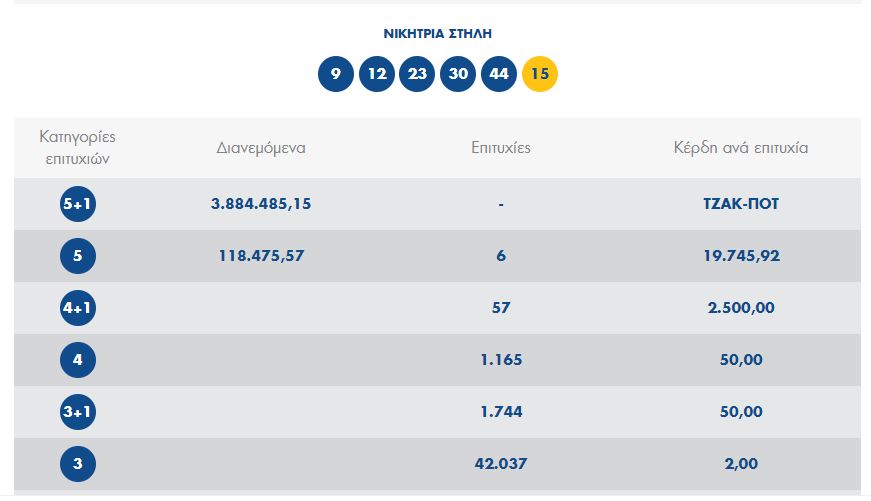Select the yellow joker ball 15
871x501 pixels.
[x=539, y=74]
